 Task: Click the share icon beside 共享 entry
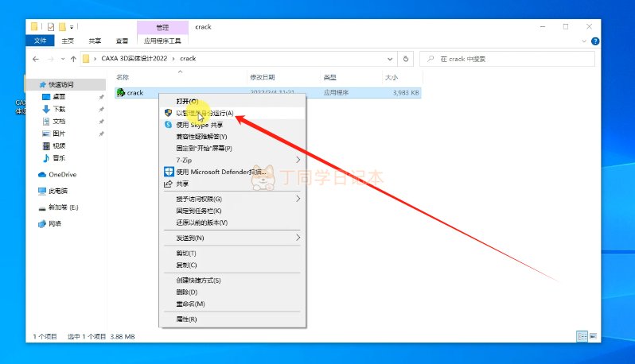click(x=169, y=184)
